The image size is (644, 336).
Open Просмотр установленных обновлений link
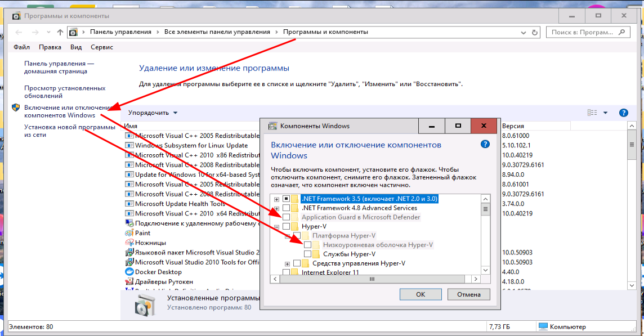[65, 92]
